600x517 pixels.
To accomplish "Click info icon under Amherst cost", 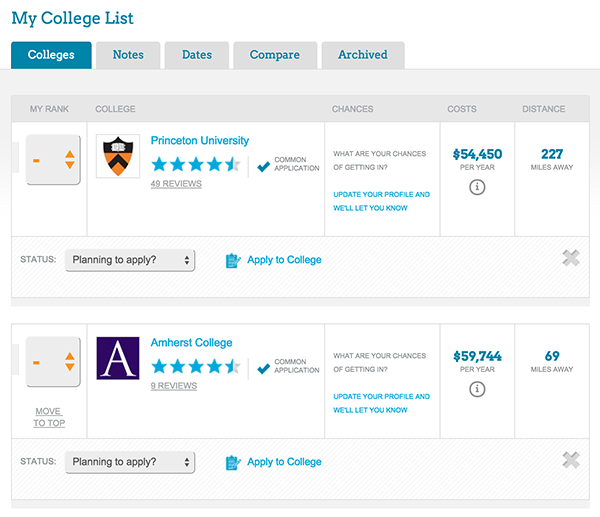I will 477,389.
